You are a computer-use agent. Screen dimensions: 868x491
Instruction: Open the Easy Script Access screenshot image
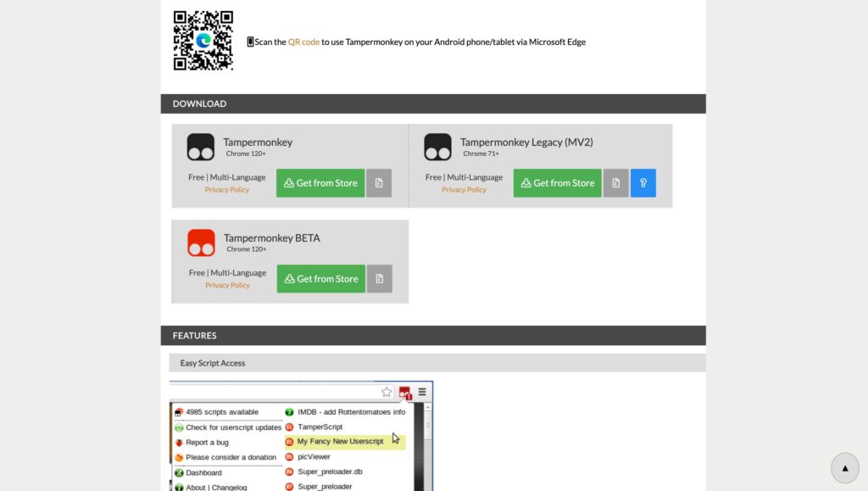[301, 436]
